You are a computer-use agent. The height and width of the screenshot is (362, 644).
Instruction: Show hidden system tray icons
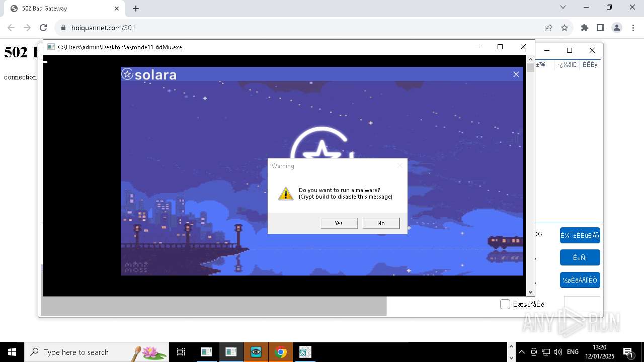coord(522,352)
